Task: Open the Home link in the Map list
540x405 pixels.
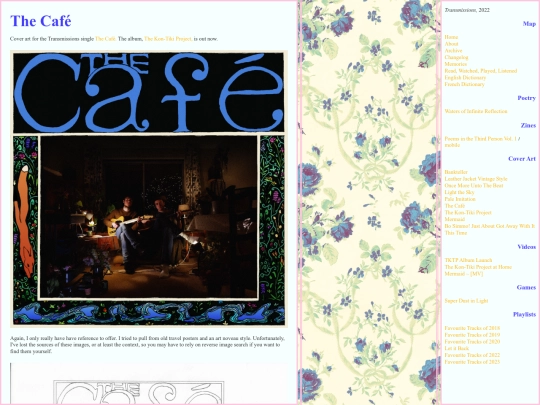Action: (x=451, y=37)
